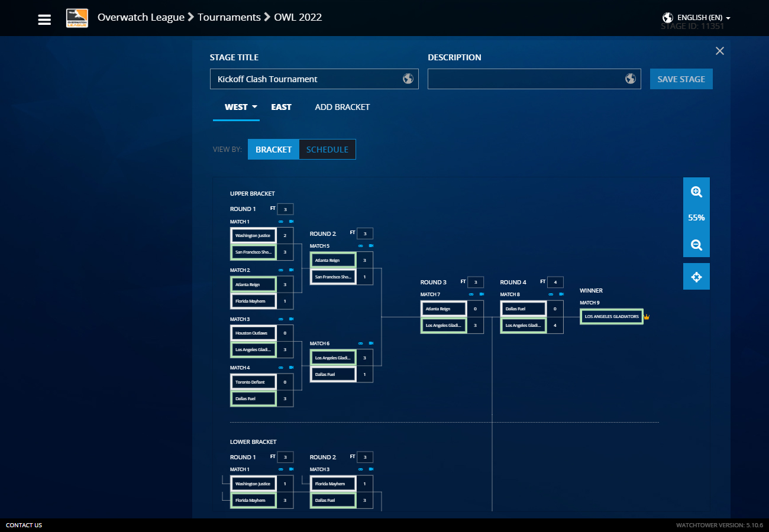Click the link icon for Match 6

361,343
